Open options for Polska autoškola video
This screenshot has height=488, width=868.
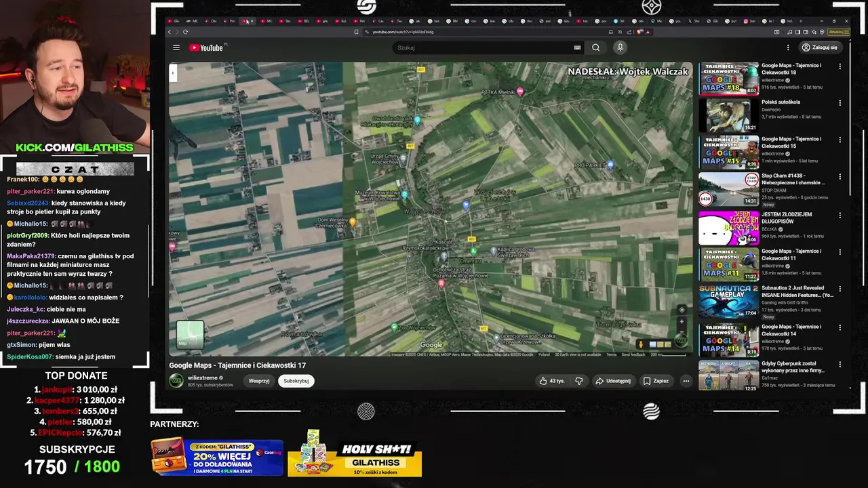[840, 103]
